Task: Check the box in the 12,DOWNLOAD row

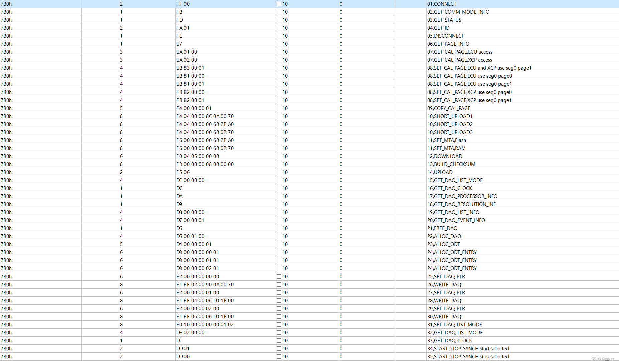Action: click(x=278, y=156)
